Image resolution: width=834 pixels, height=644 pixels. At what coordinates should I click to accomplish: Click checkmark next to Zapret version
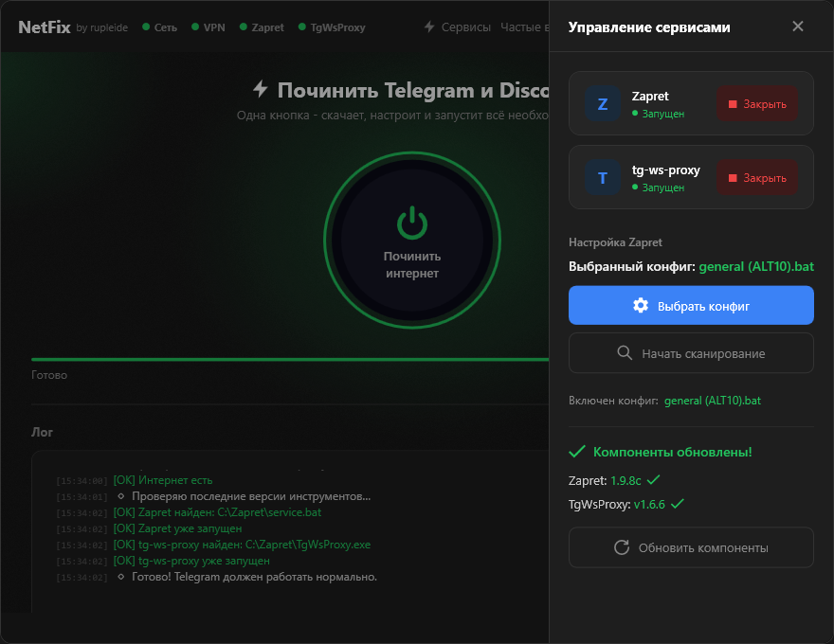tap(653, 480)
